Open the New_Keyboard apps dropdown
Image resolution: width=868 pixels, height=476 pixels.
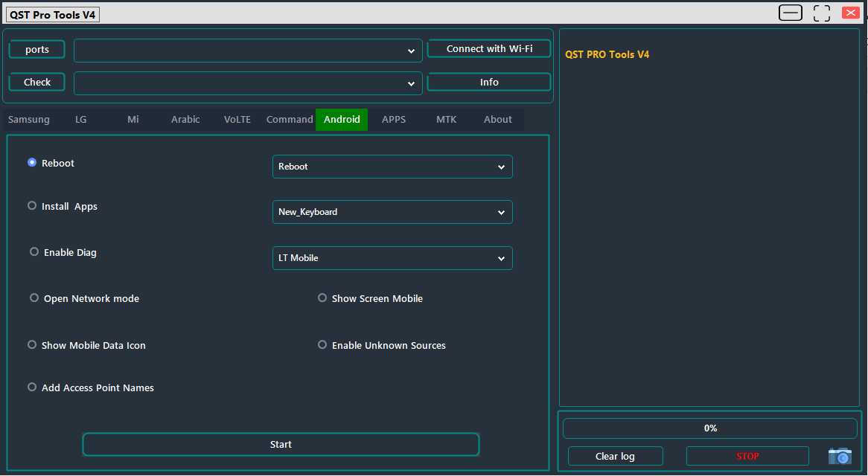(x=392, y=212)
